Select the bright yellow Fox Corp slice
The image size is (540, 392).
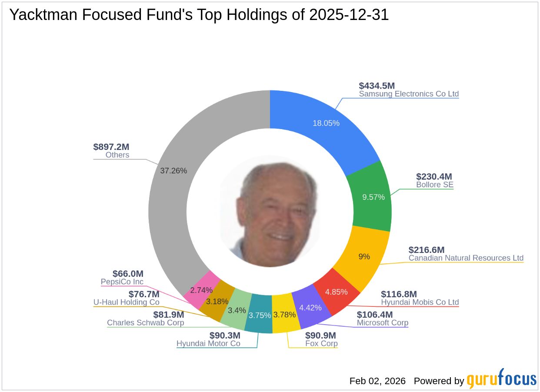pos(286,313)
